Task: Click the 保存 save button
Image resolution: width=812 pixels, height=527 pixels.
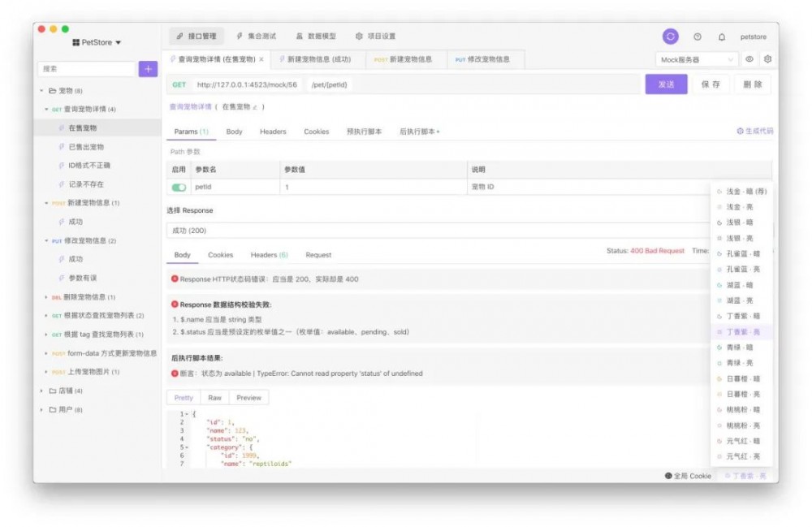Action: pos(710,84)
